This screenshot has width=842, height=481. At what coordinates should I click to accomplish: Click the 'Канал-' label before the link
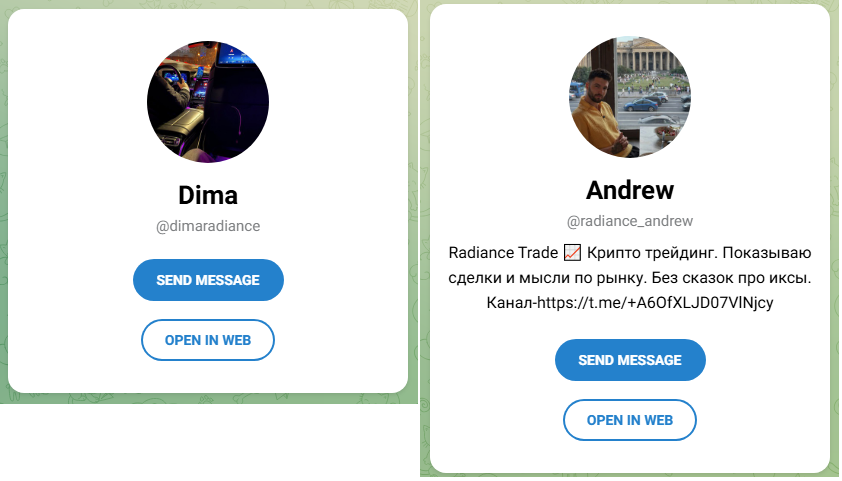(512, 303)
